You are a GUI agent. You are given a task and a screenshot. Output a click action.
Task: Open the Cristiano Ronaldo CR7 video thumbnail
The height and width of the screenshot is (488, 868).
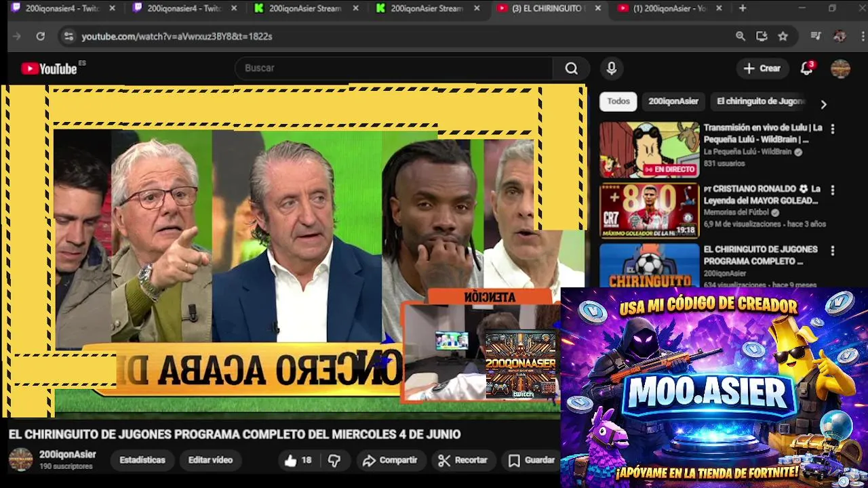pyautogui.click(x=649, y=211)
